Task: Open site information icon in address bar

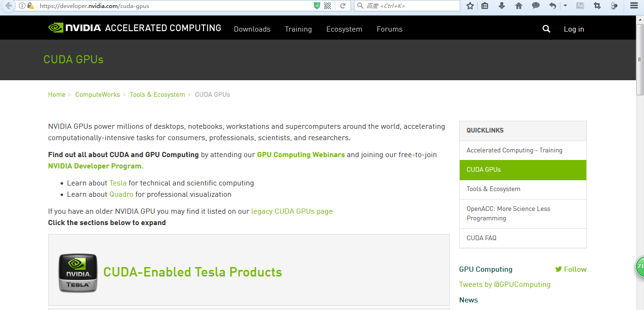Action: coord(22,6)
